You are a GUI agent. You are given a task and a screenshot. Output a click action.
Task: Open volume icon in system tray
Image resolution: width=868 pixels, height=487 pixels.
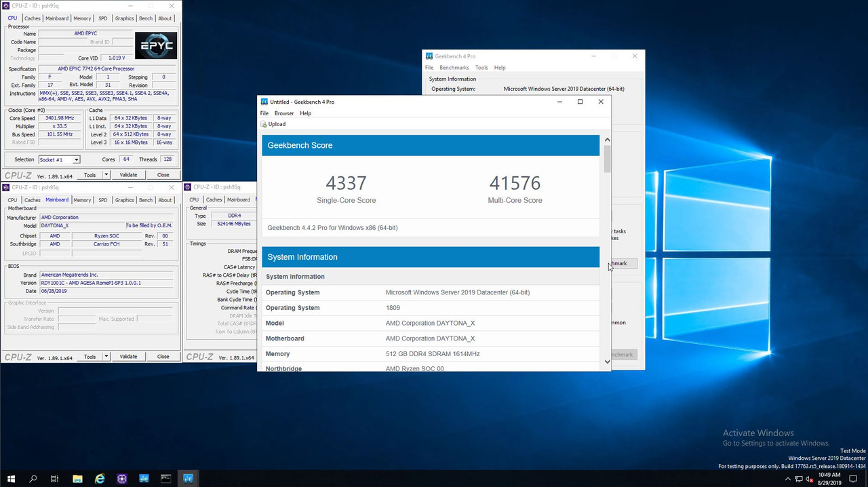tap(809, 479)
